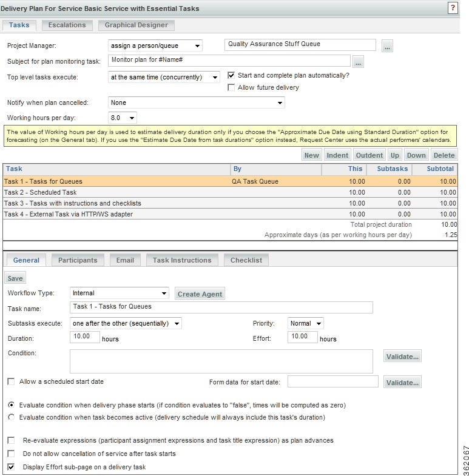Image resolution: width=469 pixels, height=476 pixels.
Task: Open Notify when plan cancelled dropdown
Action: 196,102
